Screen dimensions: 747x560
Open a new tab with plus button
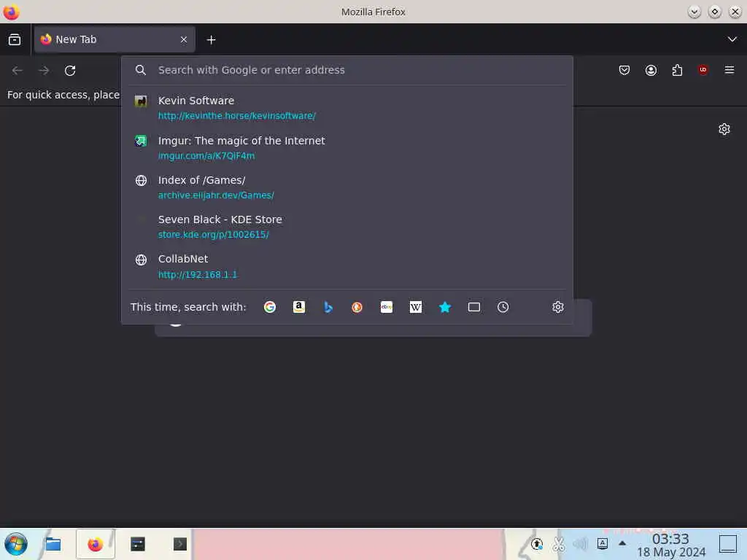(x=211, y=40)
